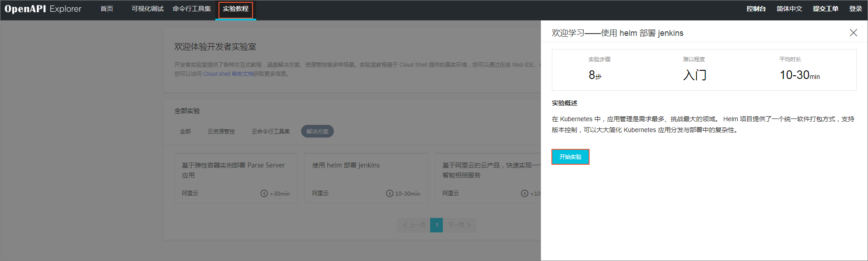Screen dimensions: 868x261
Task: Open the 简体中文 language selector
Action: click(789, 9)
